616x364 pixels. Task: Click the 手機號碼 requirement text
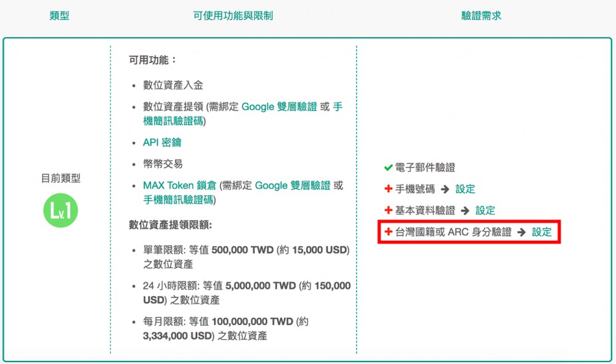[415, 189]
